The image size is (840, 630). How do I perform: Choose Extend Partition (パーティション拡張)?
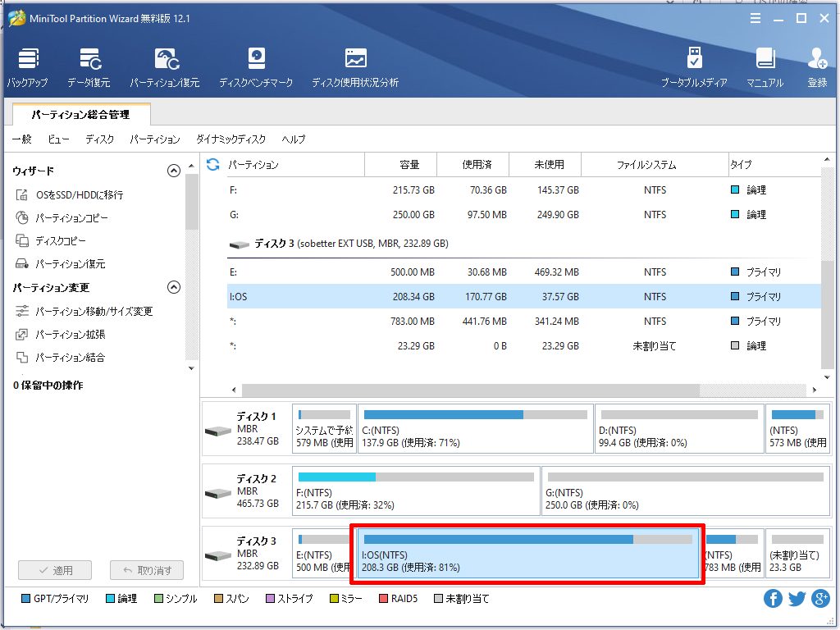tap(61, 335)
